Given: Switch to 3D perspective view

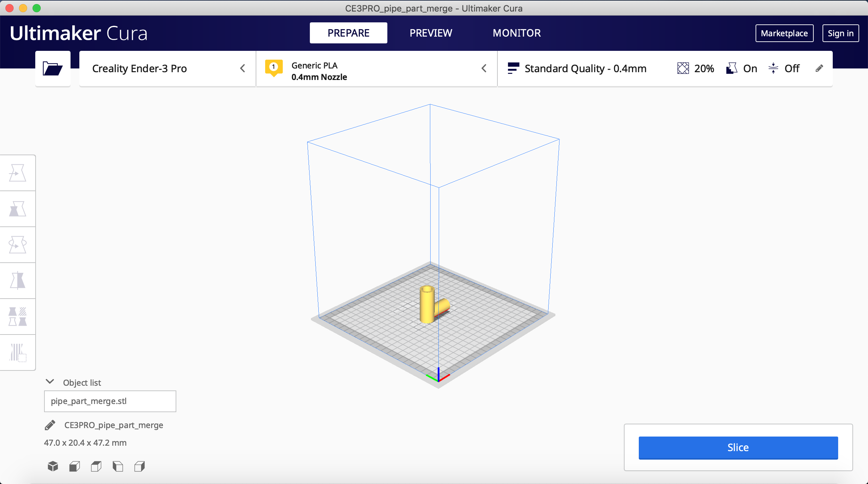Looking at the screenshot, I should coord(53,466).
